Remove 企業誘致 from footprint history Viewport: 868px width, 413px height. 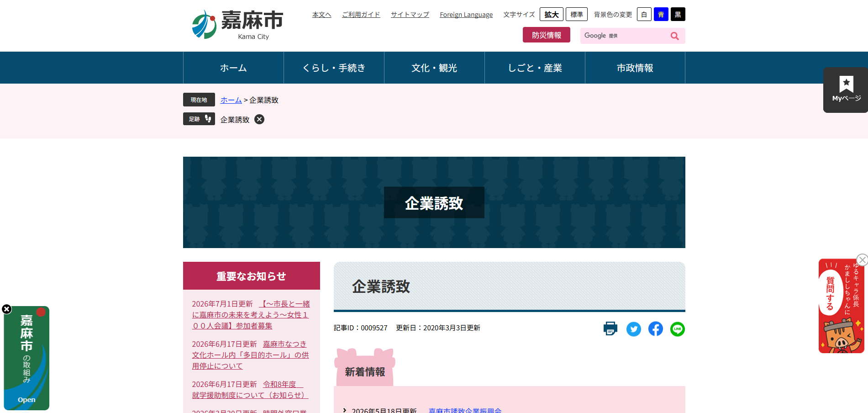tap(259, 119)
